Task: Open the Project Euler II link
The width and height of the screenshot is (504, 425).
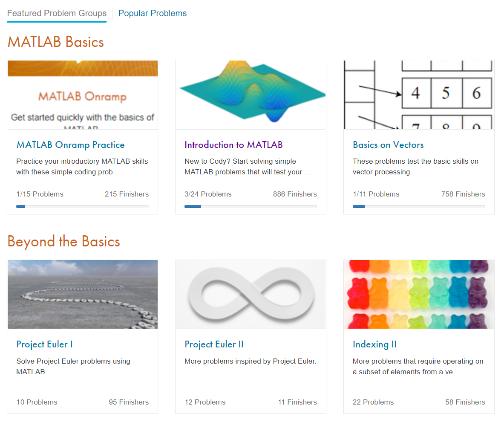Action: point(214,344)
